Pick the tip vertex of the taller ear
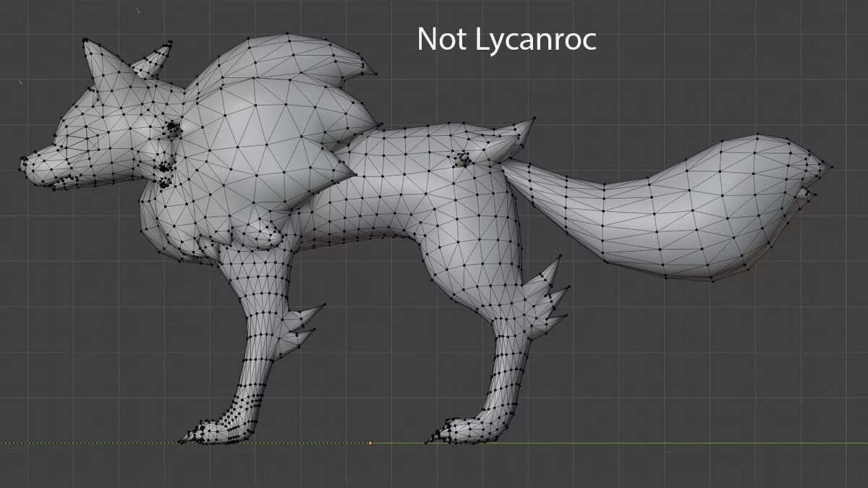 pos(86,40)
